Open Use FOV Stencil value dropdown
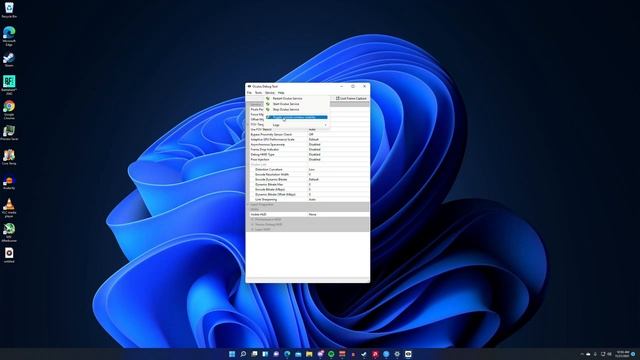This screenshot has width=640, height=360. 338,129
